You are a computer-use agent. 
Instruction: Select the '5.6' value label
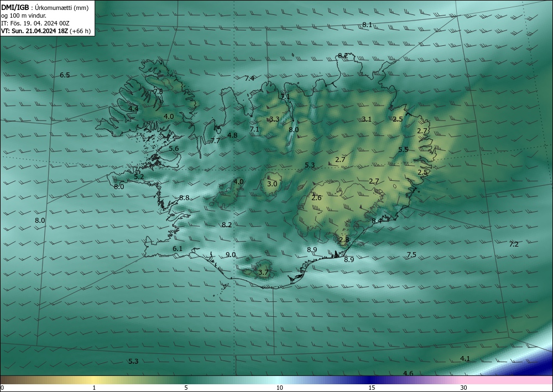pyautogui.click(x=174, y=149)
